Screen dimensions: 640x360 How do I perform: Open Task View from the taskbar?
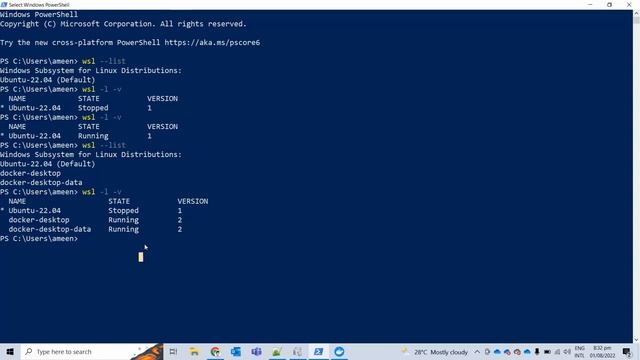[173, 351]
